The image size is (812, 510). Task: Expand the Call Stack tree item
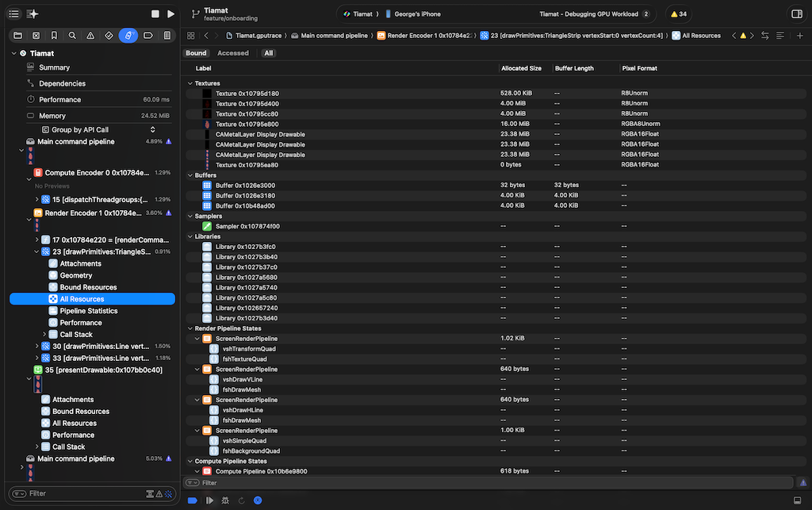point(44,335)
